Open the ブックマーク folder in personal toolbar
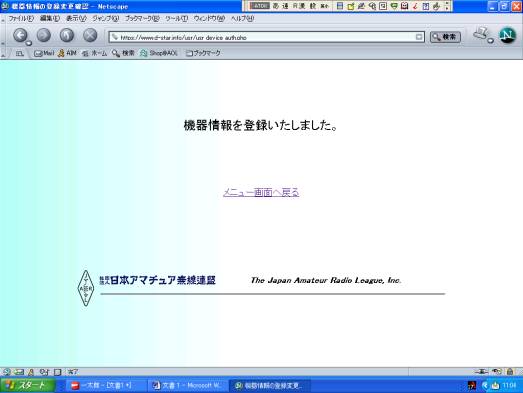 point(203,53)
